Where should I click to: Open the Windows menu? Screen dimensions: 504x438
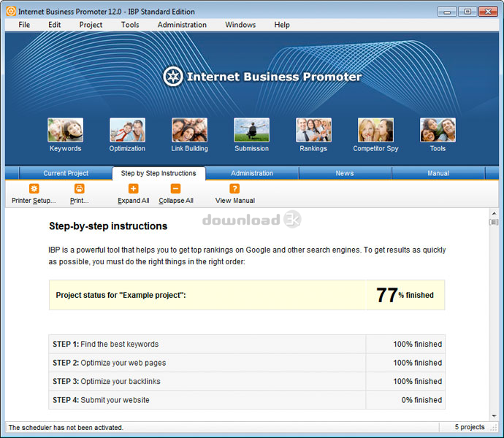(240, 25)
